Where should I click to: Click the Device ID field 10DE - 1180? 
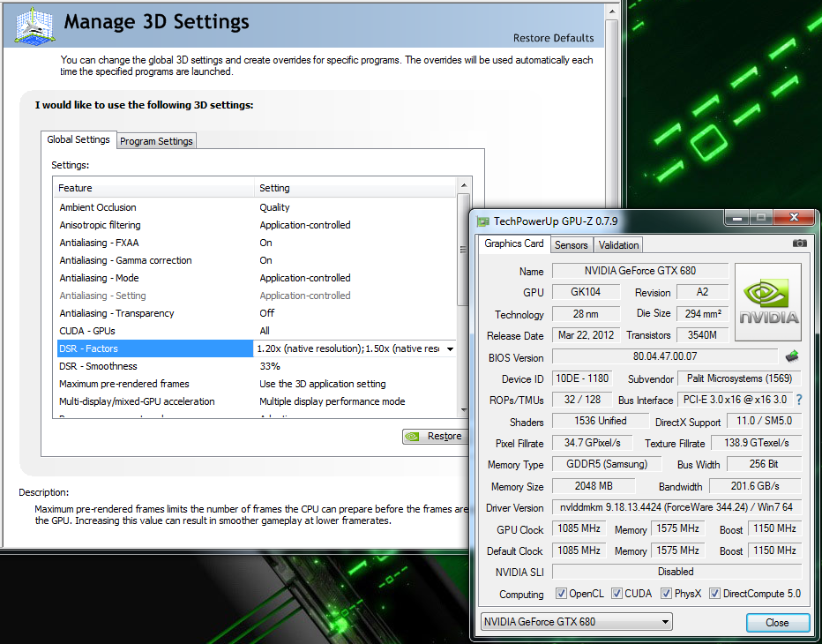582,378
